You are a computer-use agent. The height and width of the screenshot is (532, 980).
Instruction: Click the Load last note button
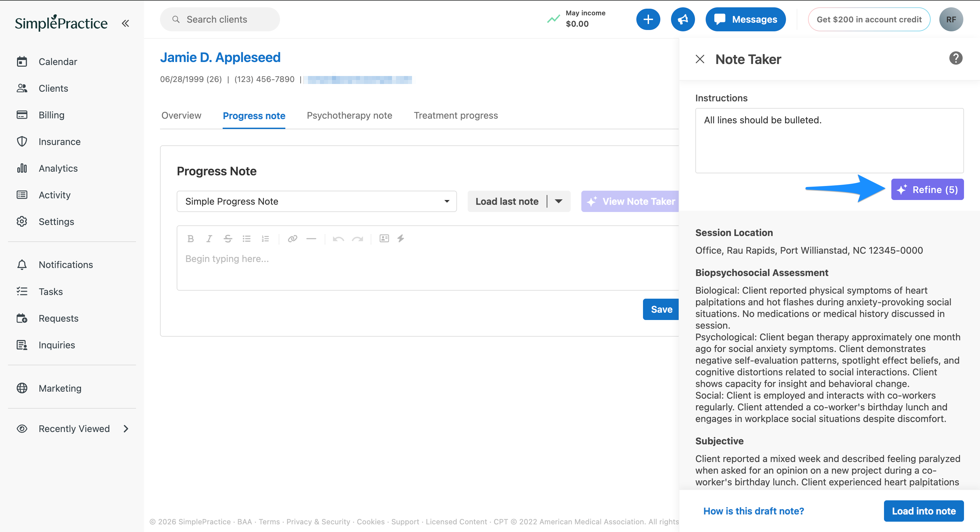(x=507, y=201)
